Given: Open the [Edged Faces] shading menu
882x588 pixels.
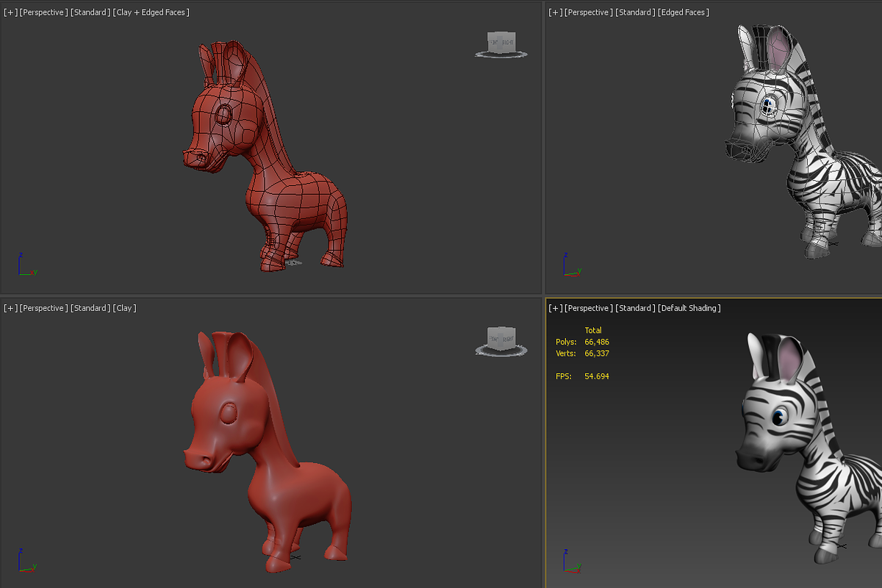Looking at the screenshot, I should (x=684, y=12).
